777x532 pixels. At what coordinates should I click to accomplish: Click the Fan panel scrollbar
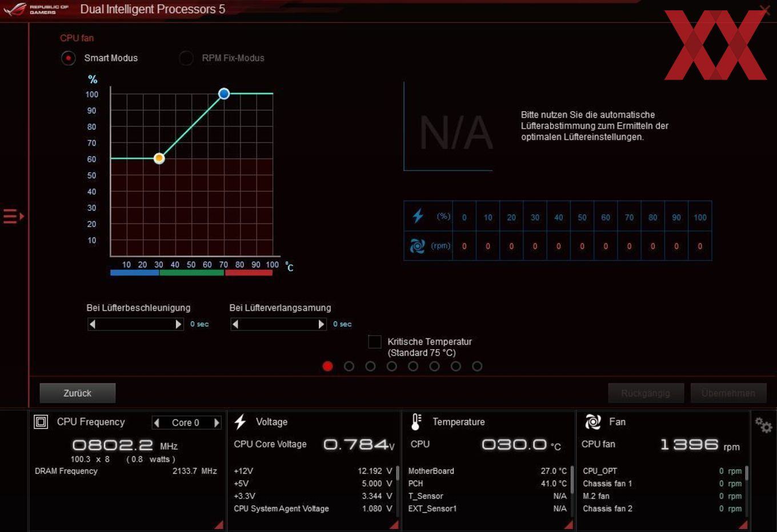747,473
